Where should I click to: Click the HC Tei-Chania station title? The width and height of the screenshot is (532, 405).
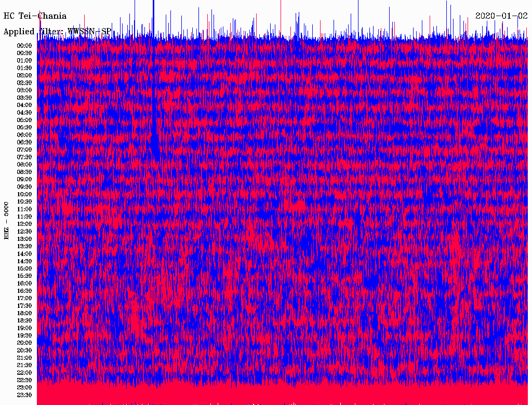tap(35, 16)
